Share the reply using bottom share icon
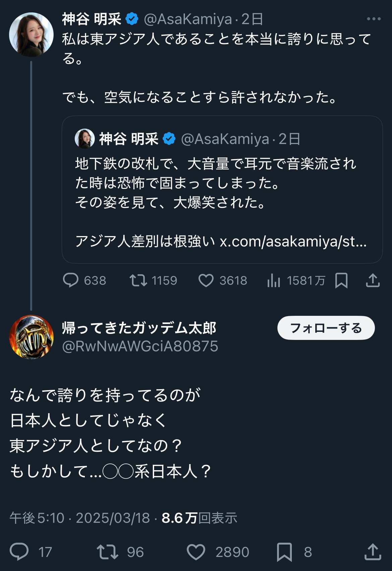The image size is (392, 571). click(x=373, y=552)
